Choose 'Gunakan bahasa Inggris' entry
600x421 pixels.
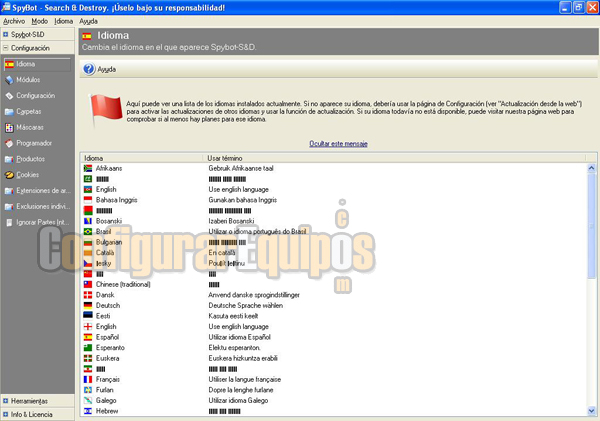click(x=243, y=200)
